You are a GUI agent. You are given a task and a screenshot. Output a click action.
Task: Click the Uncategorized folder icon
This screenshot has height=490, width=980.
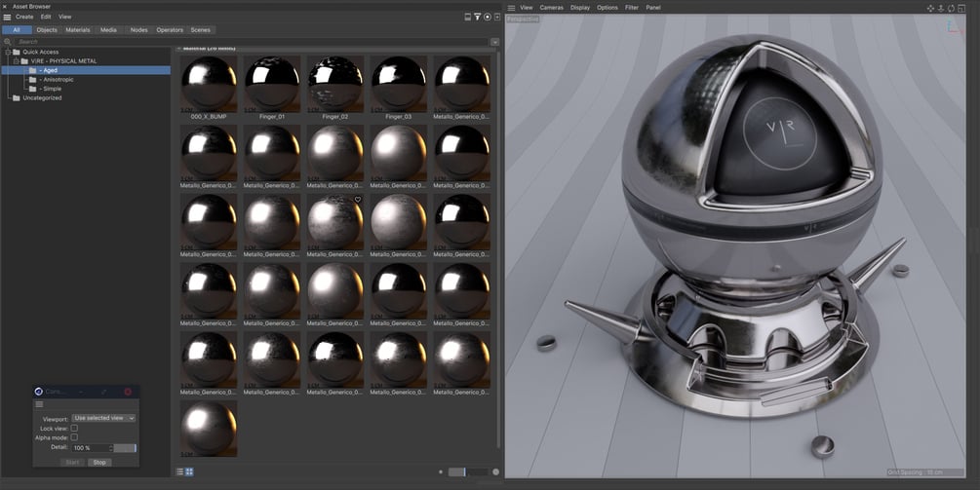17,98
